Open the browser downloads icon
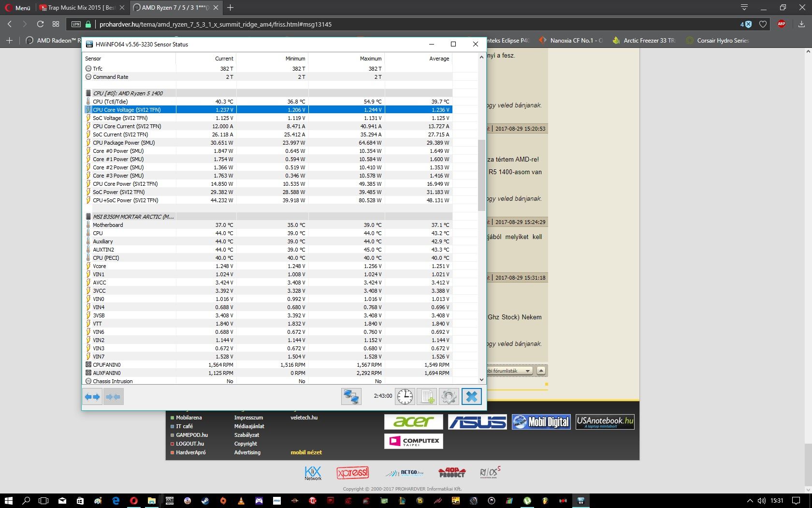The image size is (812, 508). (801, 24)
